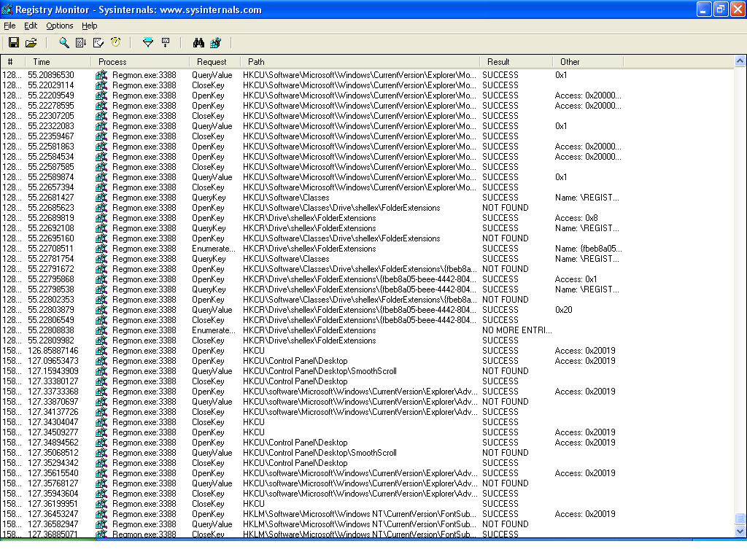Click the Open folder toolbar icon
The width and height of the screenshot is (747, 560).
point(31,43)
